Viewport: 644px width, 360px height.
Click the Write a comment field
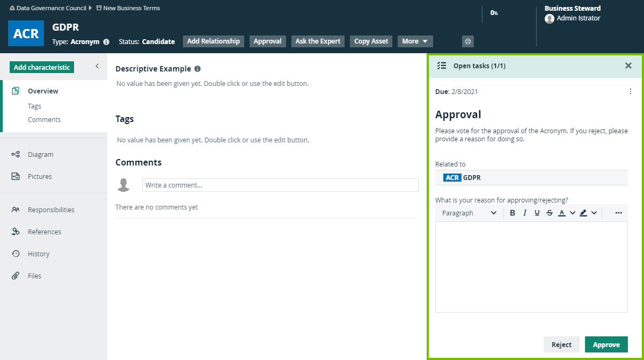click(280, 185)
